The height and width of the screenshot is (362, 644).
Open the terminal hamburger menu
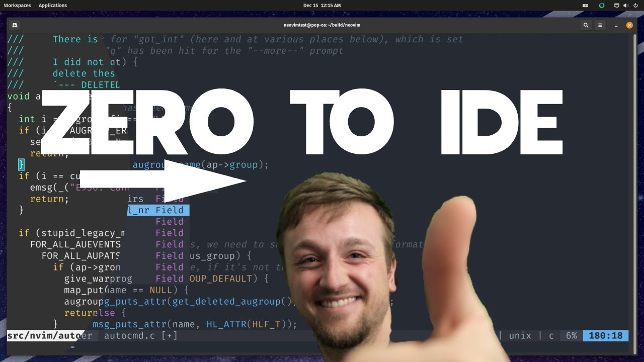(600, 25)
